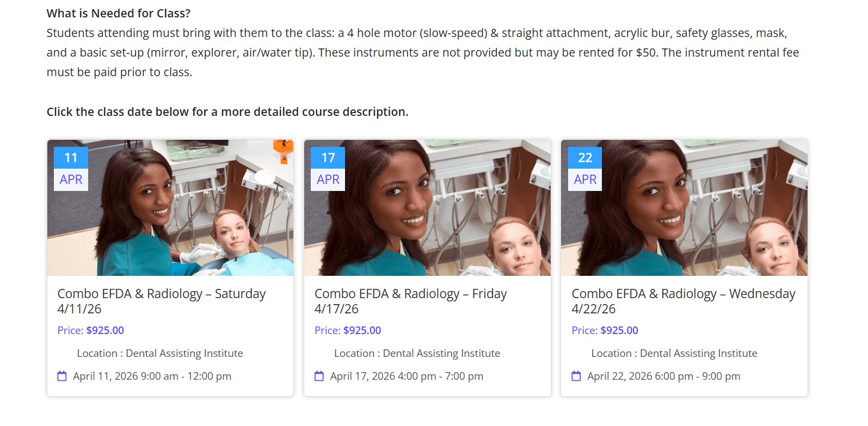
Task: Click the $925.00 price on Friday class
Action: pyautogui.click(x=362, y=330)
